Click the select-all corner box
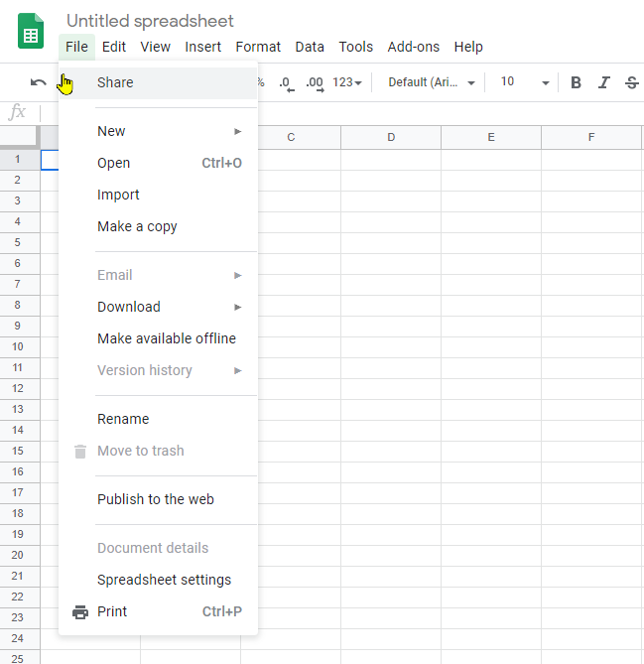This screenshot has width=644, height=664. (x=20, y=136)
